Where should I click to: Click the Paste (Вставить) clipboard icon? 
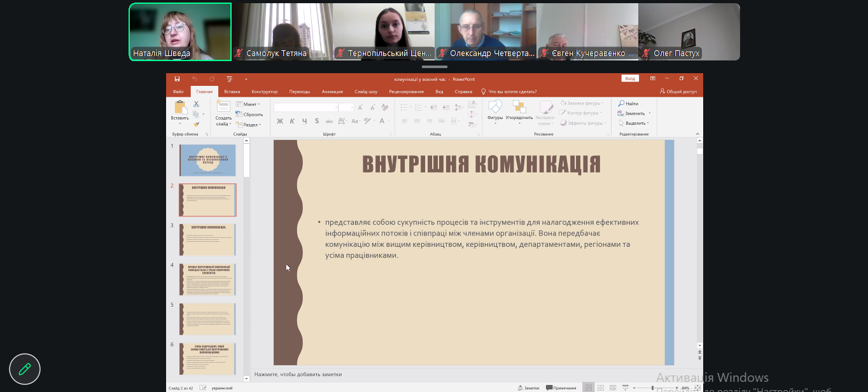[180, 108]
